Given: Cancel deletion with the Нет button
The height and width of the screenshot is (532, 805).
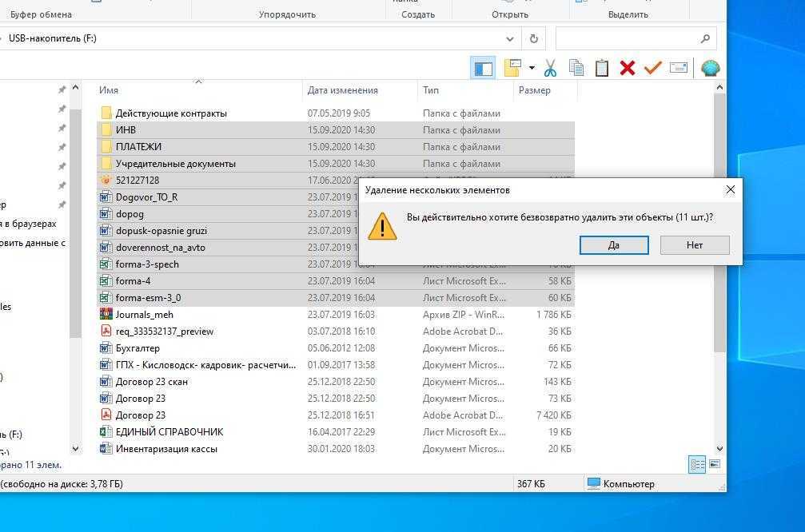Looking at the screenshot, I should [695, 245].
